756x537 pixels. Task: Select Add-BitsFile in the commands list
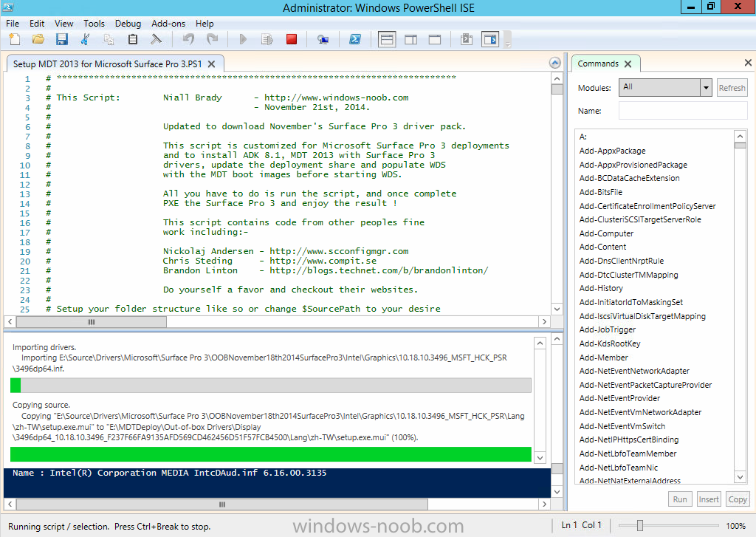pyautogui.click(x=601, y=192)
